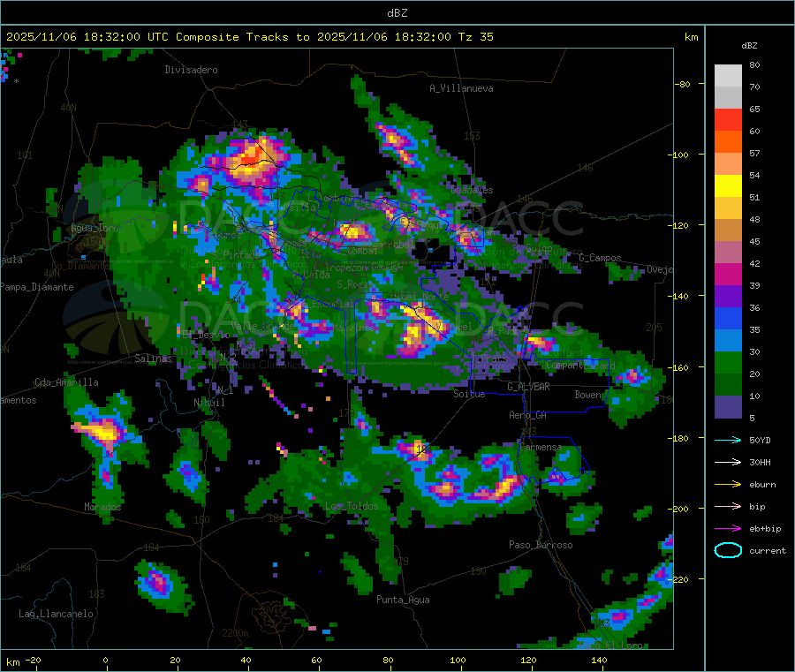This screenshot has height=672, width=795.
Task: Click the Lag.Llancanelo map label
Action: tap(56, 614)
